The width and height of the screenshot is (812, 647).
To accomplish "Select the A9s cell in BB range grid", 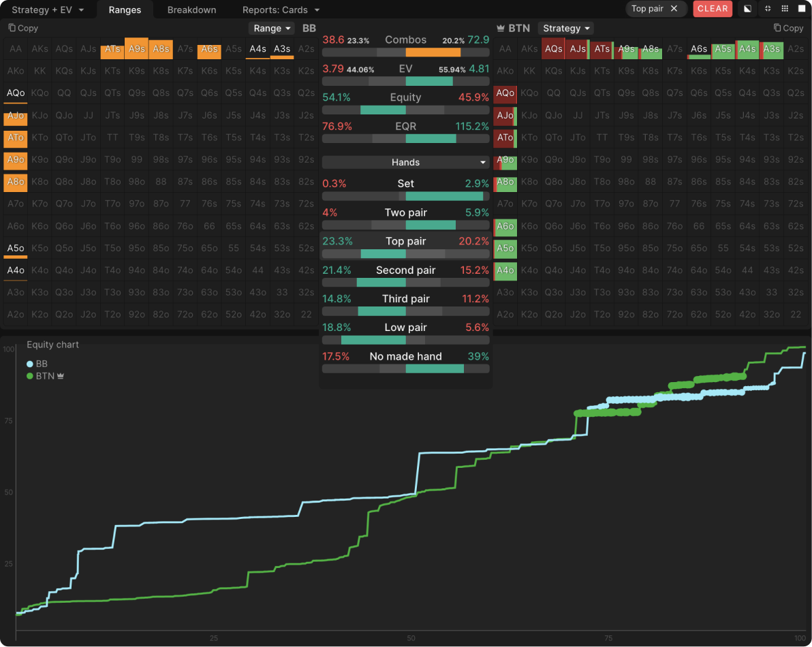I will pyautogui.click(x=136, y=48).
